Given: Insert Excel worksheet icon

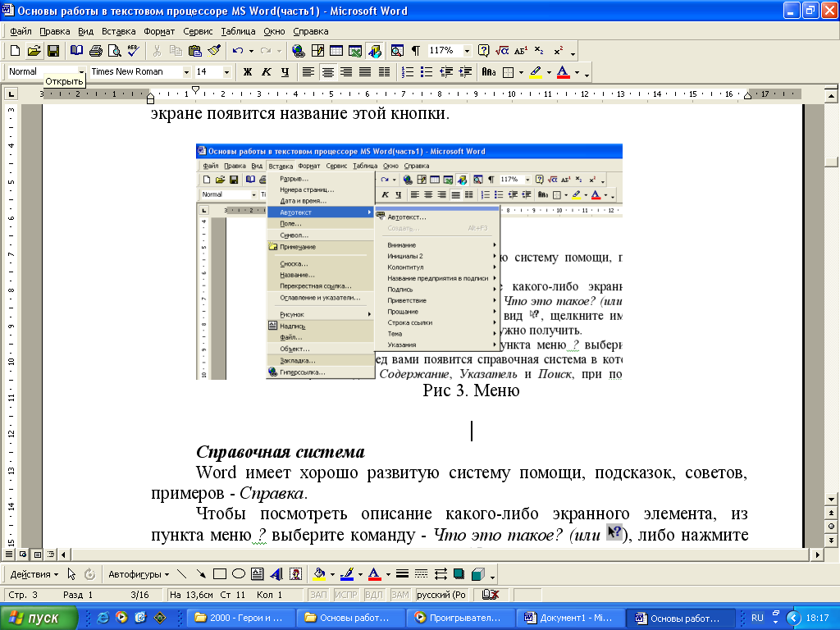Looking at the screenshot, I should click(355, 51).
